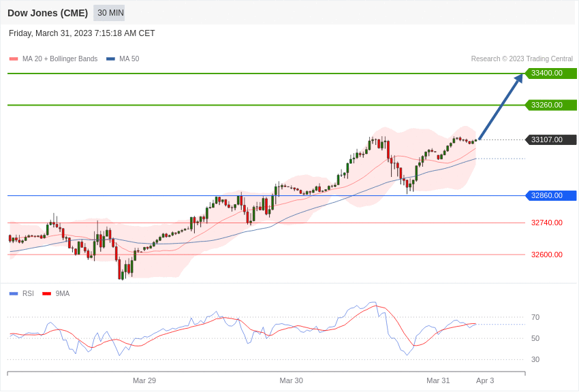Screen dimensions: 579x392
Task: Click the RSI legend label
Action: [28, 293]
